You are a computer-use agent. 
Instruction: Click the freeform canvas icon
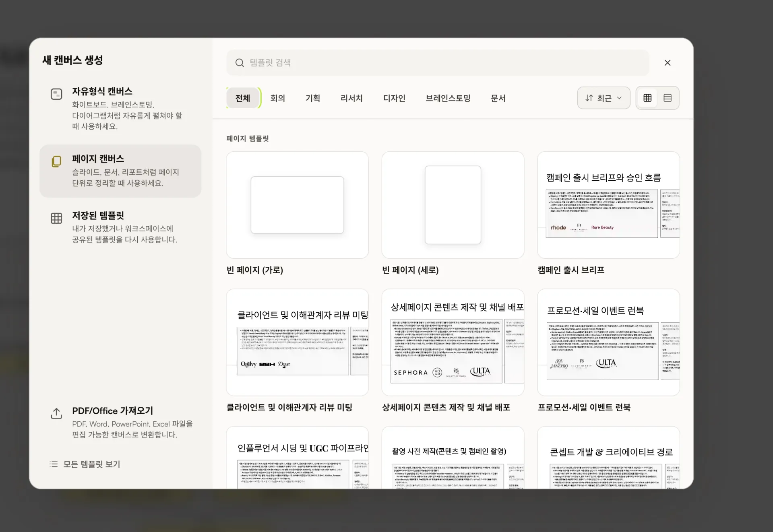coord(56,94)
